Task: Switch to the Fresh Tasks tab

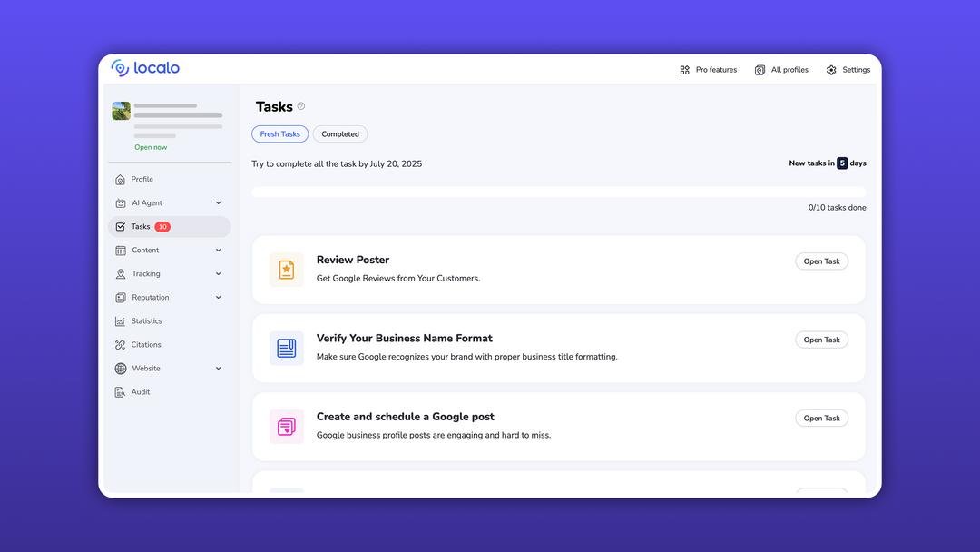Action: (x=280, y=133)
